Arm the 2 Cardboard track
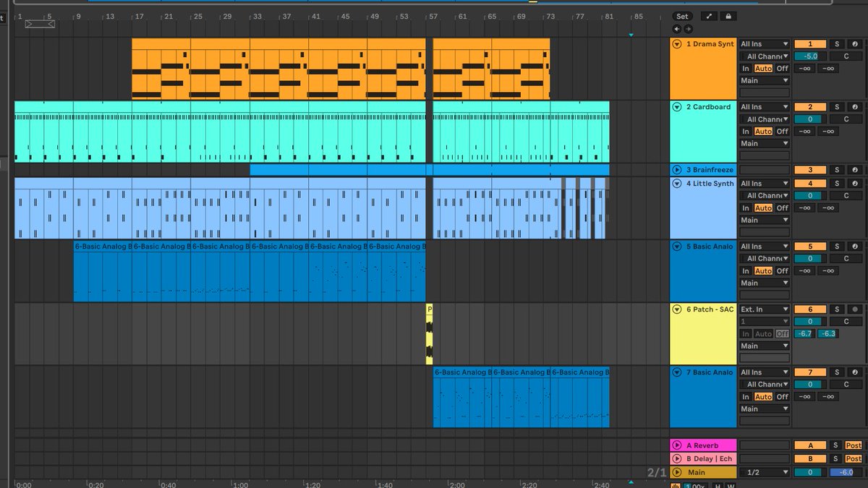Screen dimensions: 868x488 [x=856, y=108]
